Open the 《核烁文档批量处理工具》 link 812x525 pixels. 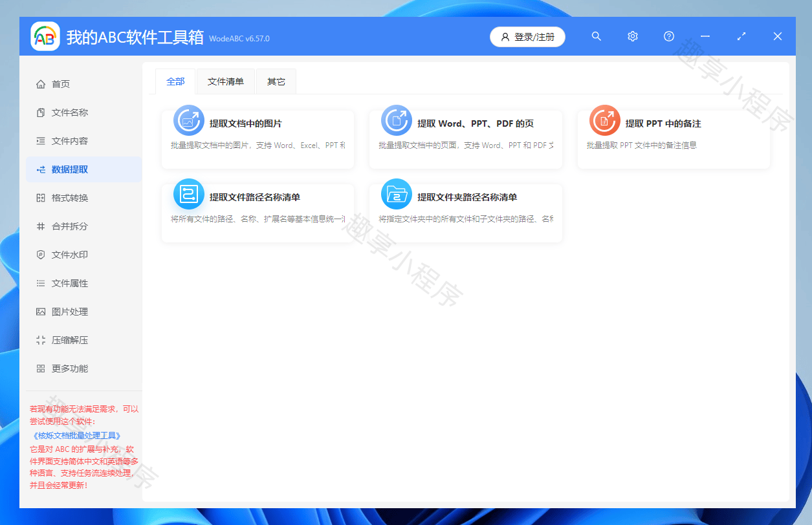click(76, 436)
